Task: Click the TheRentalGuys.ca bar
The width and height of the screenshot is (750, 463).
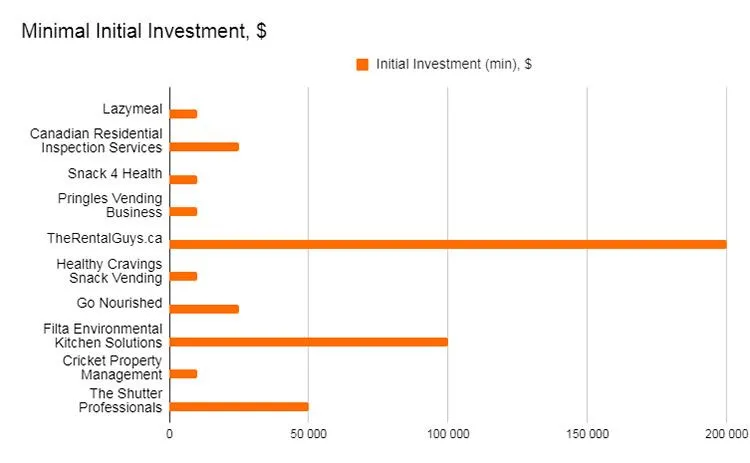Action: [x=447, y=244]
